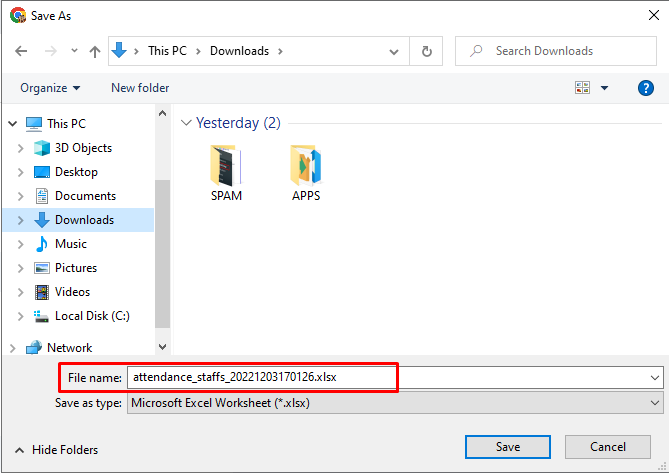
Task: Open the address bar history dropdown
Action: coord(394,52)
